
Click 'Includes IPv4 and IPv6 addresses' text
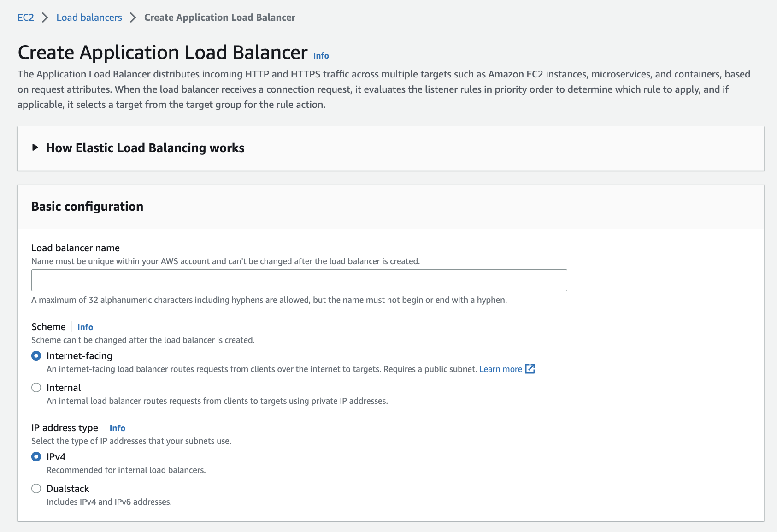(109, 502)
